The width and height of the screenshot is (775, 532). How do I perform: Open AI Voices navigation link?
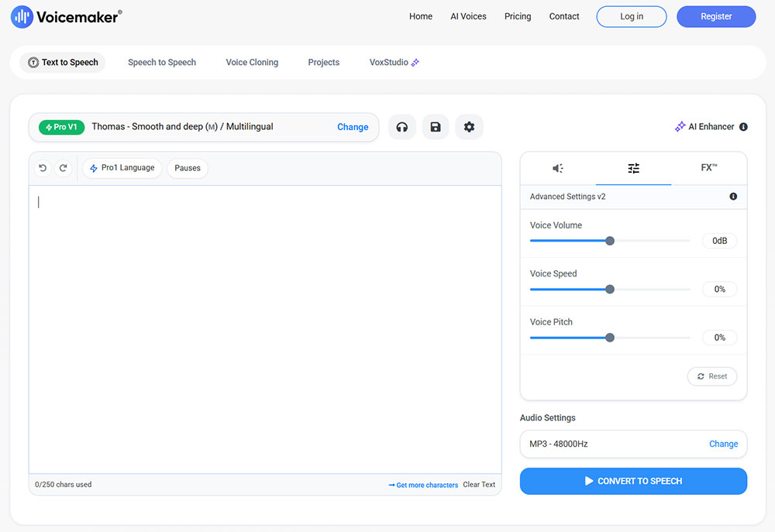(x=468, y=16)
